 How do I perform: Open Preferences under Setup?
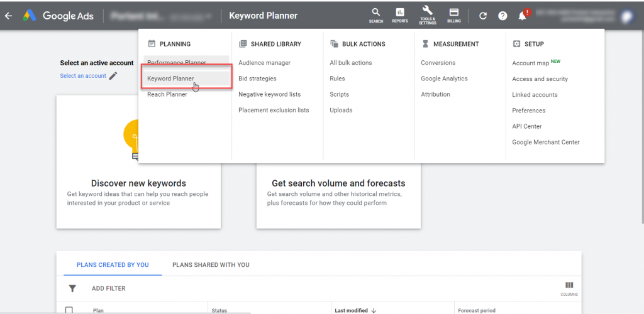[528, 111]
